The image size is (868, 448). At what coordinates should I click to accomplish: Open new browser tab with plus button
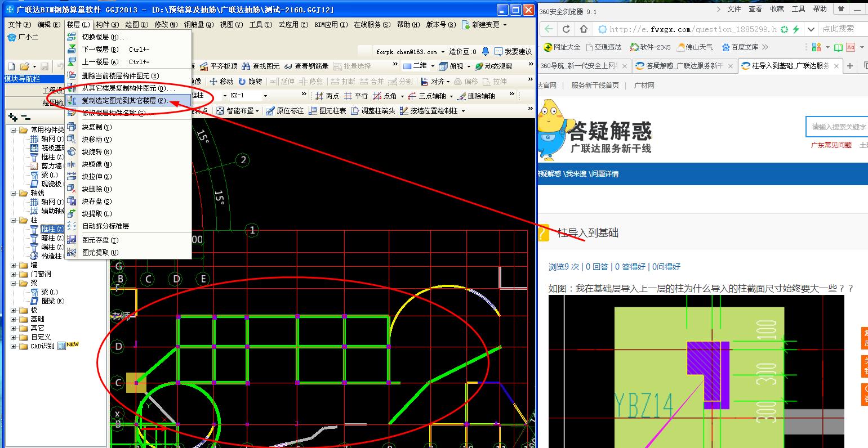click(850, 66)
